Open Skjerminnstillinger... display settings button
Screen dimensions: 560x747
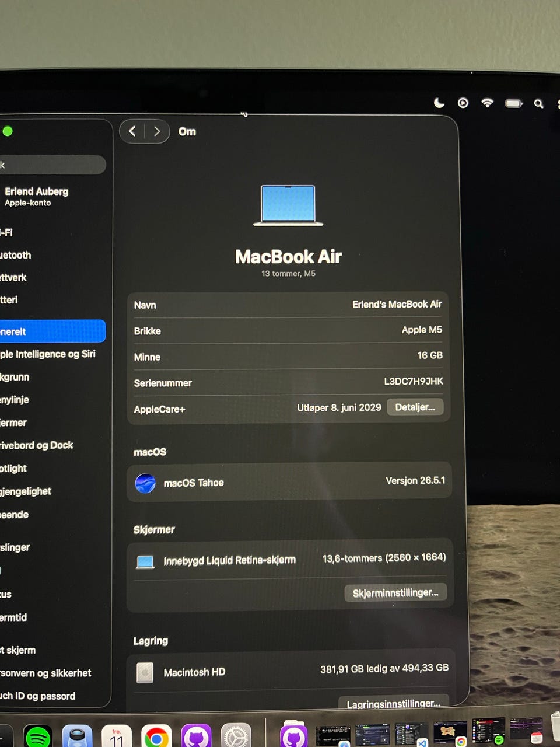pyautogui.click(x=395, y=592)
